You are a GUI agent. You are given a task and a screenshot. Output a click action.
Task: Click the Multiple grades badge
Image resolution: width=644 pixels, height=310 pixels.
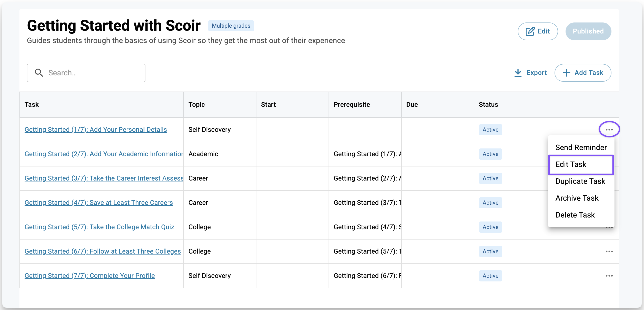point(231,26)
